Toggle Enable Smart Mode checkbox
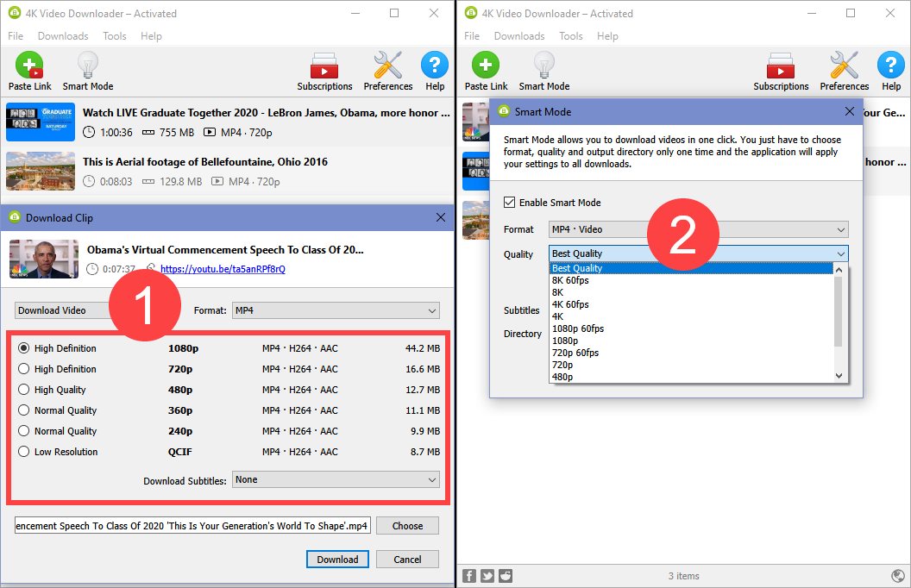The height and width of the screenshot is (588, 911). (510, 202)
